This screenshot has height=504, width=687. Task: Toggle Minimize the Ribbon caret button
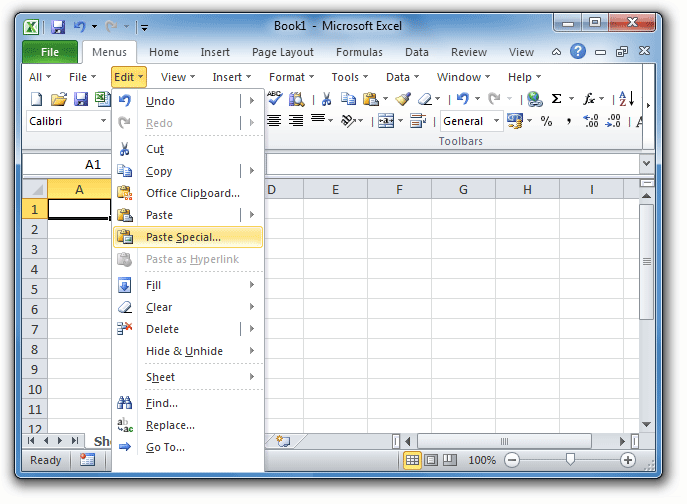[556, 52]
